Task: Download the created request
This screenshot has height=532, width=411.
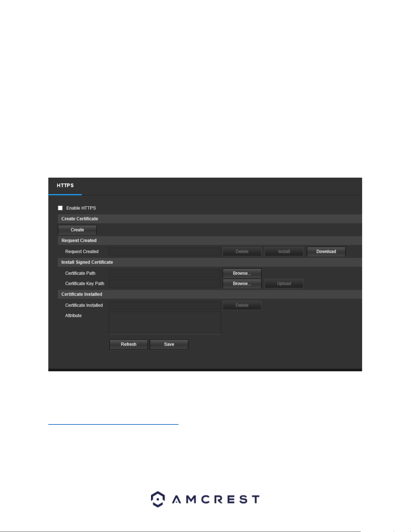Action: coord(326,252)
